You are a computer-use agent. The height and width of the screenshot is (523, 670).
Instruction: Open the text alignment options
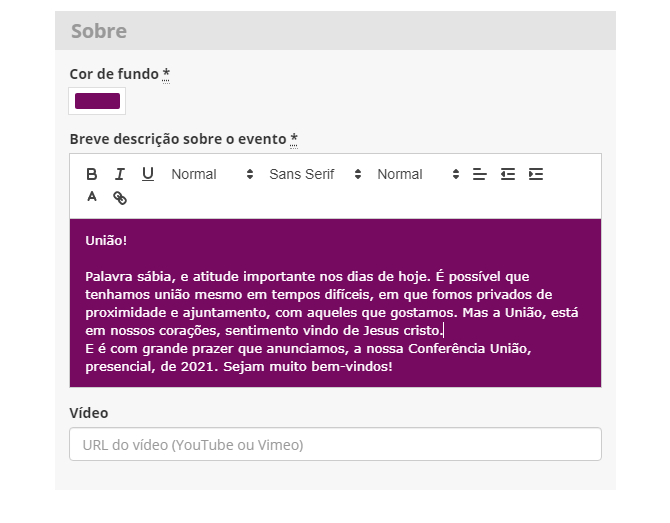coord(480,174)
